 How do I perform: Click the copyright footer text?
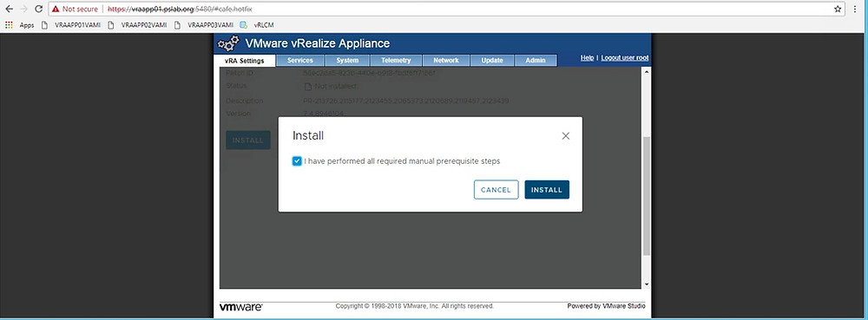tap(415, 306)
